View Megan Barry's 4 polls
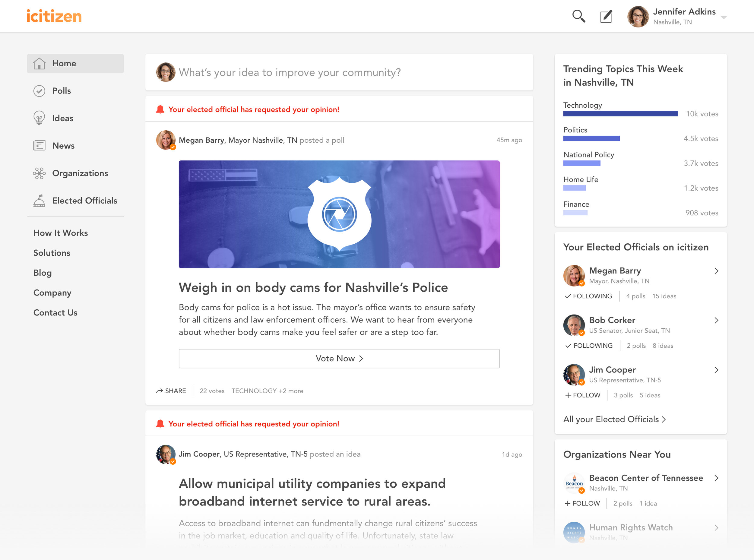This screenshot has height=560, width=754. (636, 296)
